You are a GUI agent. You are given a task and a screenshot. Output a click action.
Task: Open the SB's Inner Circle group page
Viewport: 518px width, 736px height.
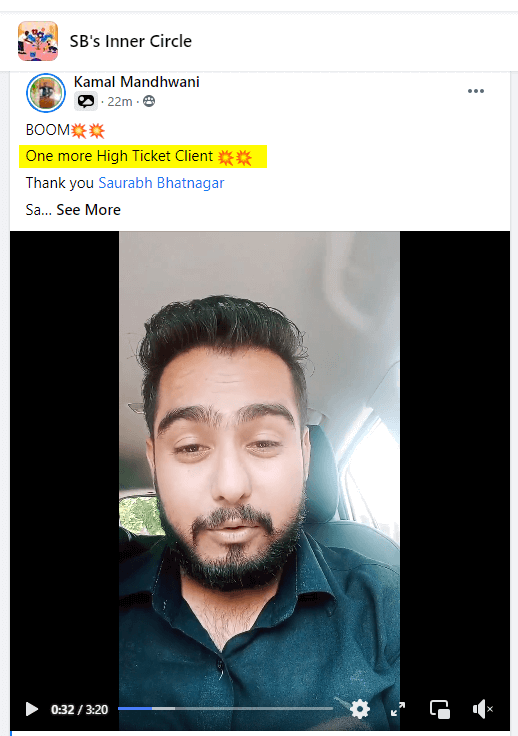(x=130, y=41)
